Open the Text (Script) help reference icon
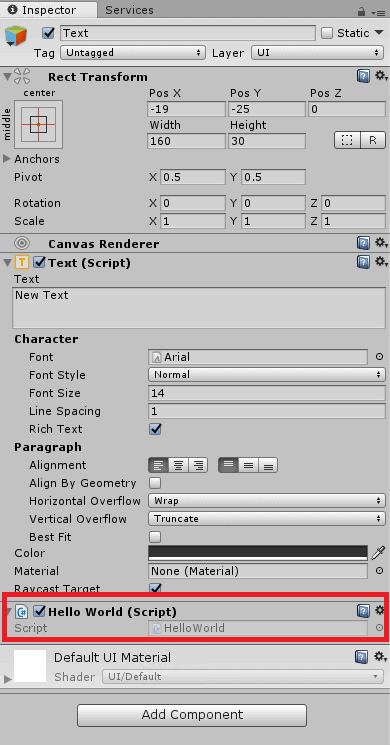Viewport: 390px width, 745px height. click(363, 262)
